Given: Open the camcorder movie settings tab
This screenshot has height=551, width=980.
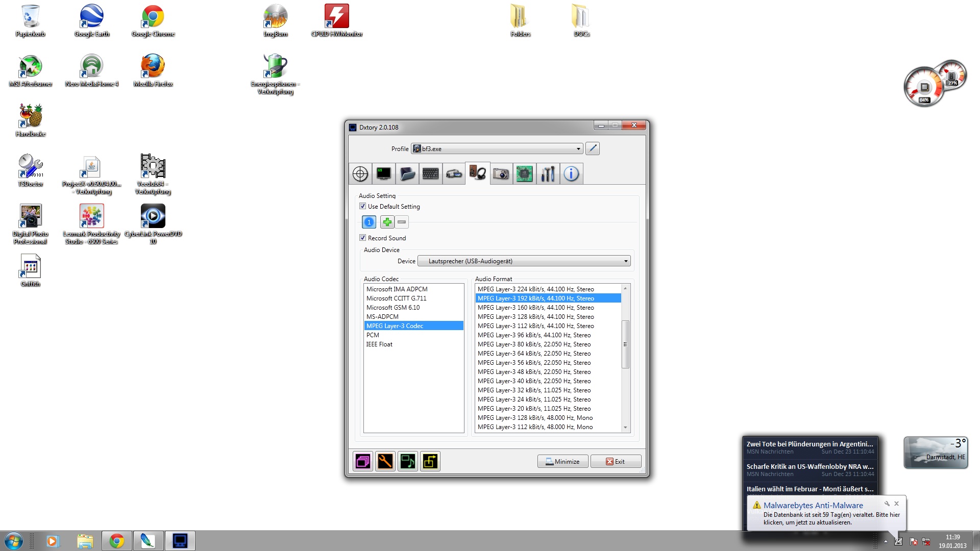Looking at the screenshot, I should (x=454, y=174).
